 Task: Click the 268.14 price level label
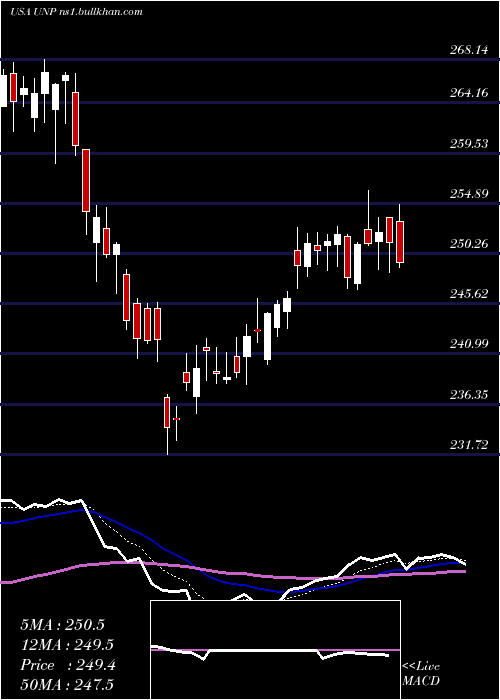tap(469, 50)
